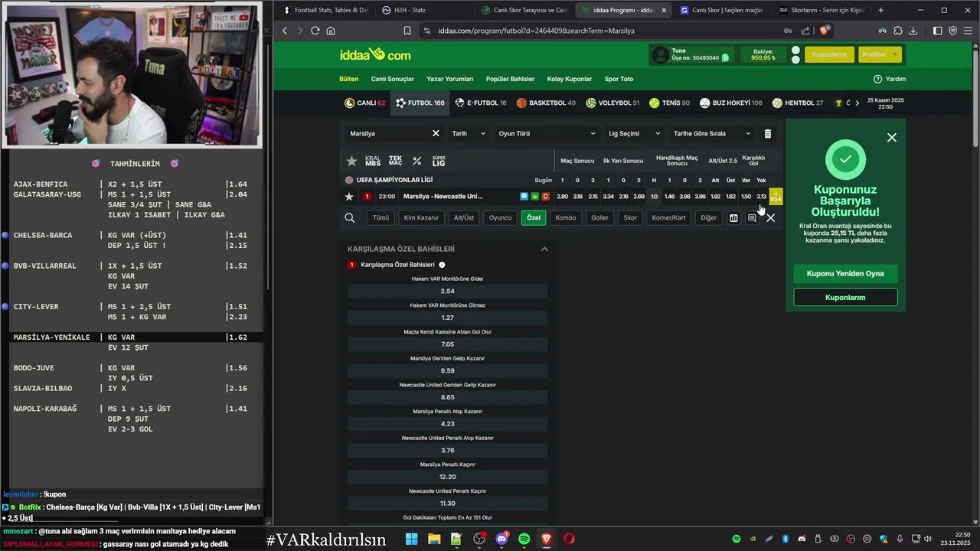Open the Tarih dropdown
This screenshot has width=980, height=551.
coord(469,133)
